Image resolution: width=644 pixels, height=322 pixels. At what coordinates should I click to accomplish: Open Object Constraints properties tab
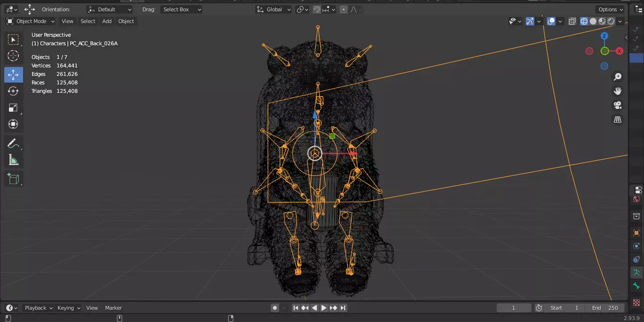pos(636,259)
